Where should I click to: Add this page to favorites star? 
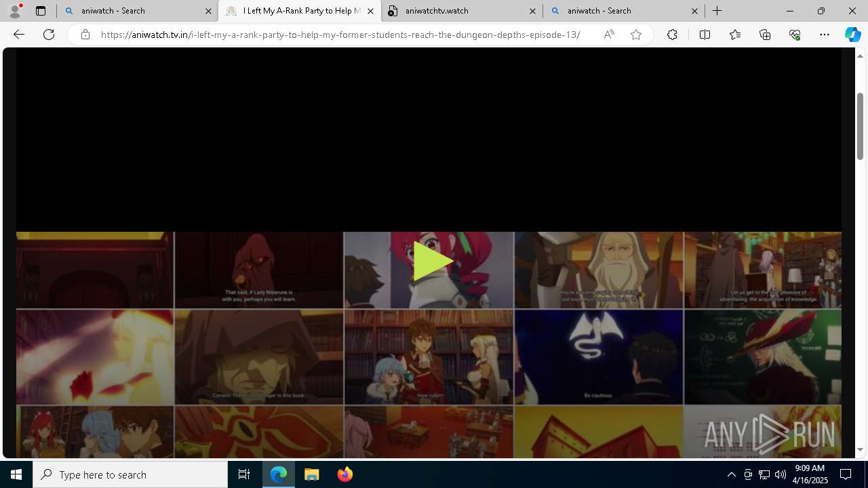(x=636, y=35)
